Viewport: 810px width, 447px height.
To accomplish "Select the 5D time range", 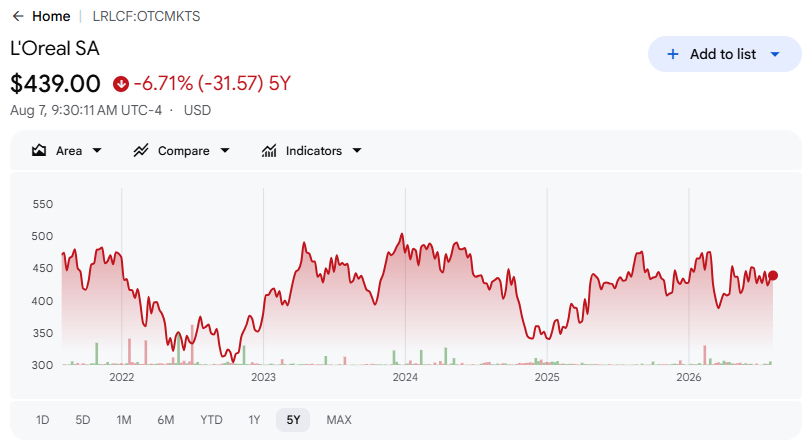I will (x=83, y=420).
